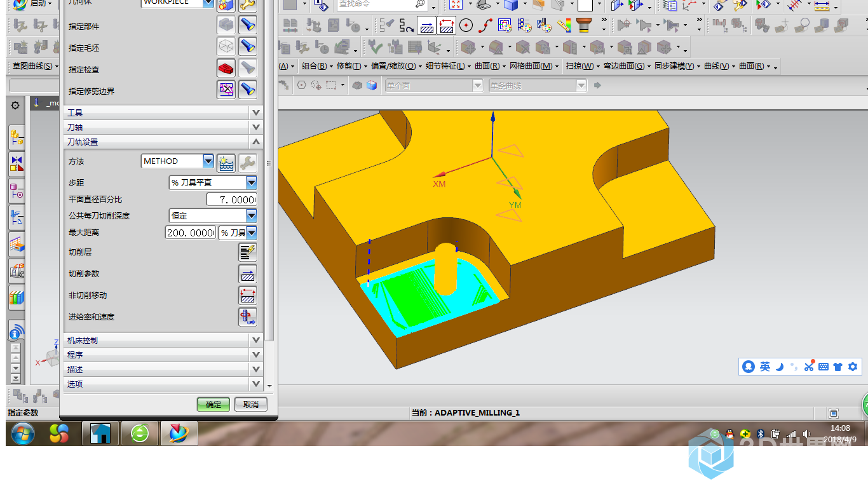Open the Feeds and Speeds (进给率和速度) icon
The image size is (868, 488).
[247, 317]
